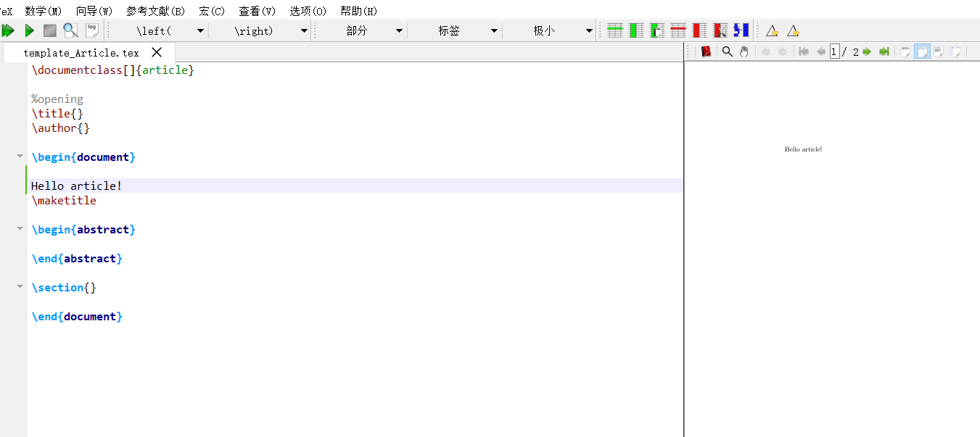The image size is (980, 437).
Task: Close the template_Article.tex document
Action: 157,51
